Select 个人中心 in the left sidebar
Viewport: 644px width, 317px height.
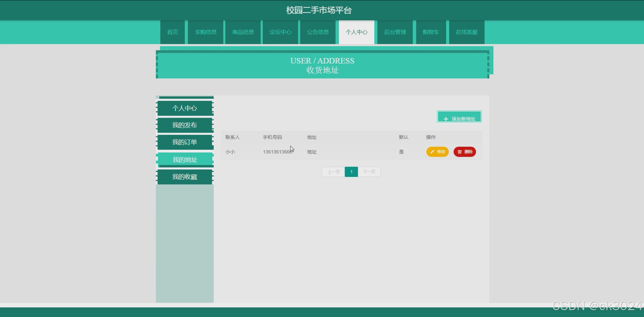coord(185,108)
